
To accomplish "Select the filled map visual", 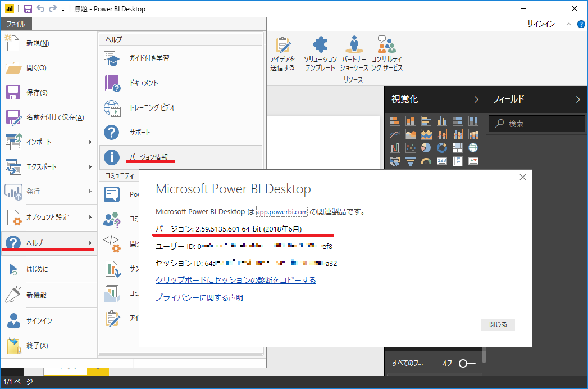I will pos(394,161).
